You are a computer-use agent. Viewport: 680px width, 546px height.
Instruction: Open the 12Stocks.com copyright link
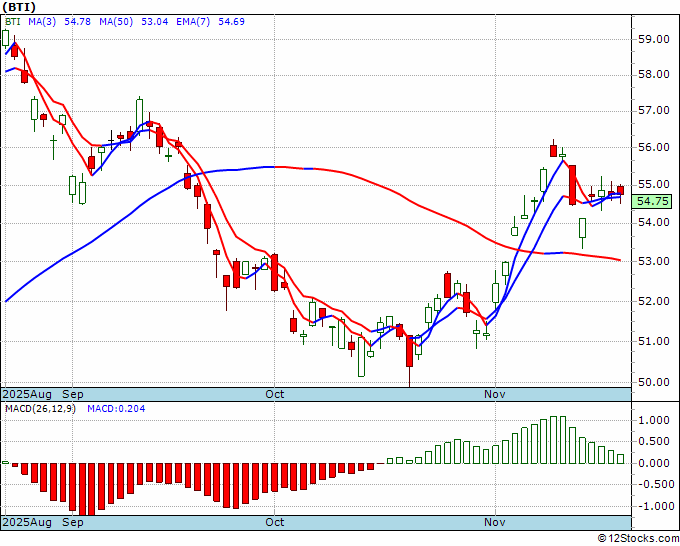click(x=638, y=539)
